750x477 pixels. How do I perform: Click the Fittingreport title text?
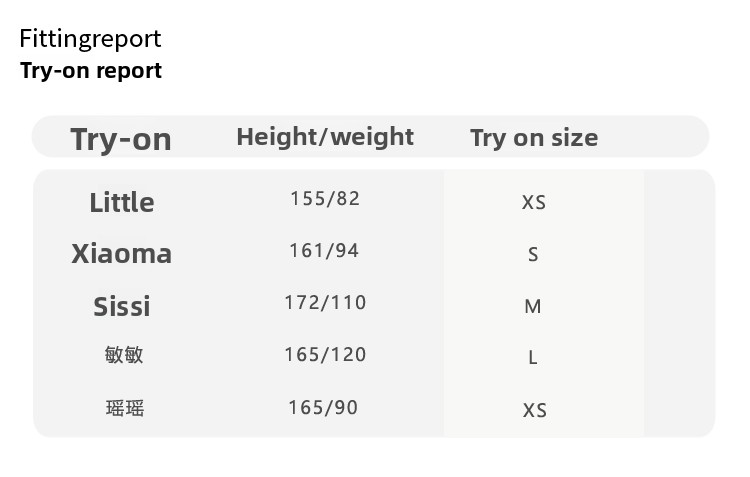tap(90, 39)
